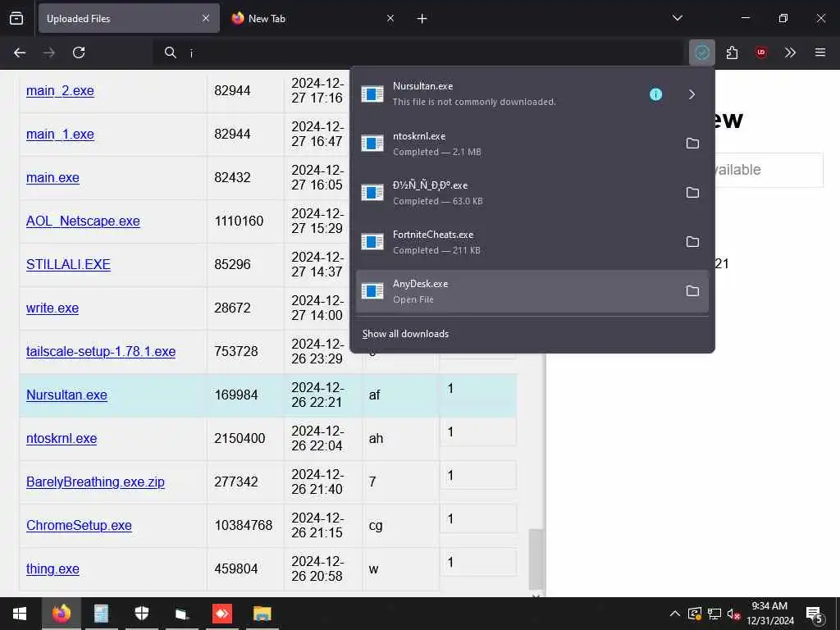Click the uBlock Origin shield icon

point(760,52)
